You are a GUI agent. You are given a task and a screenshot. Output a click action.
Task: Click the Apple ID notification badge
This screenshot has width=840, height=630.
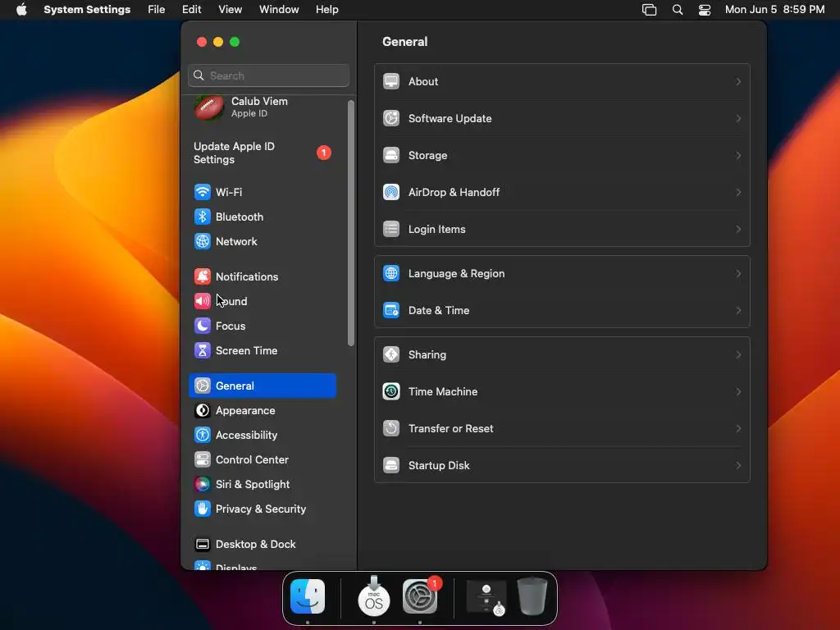[x=323, y=153]
